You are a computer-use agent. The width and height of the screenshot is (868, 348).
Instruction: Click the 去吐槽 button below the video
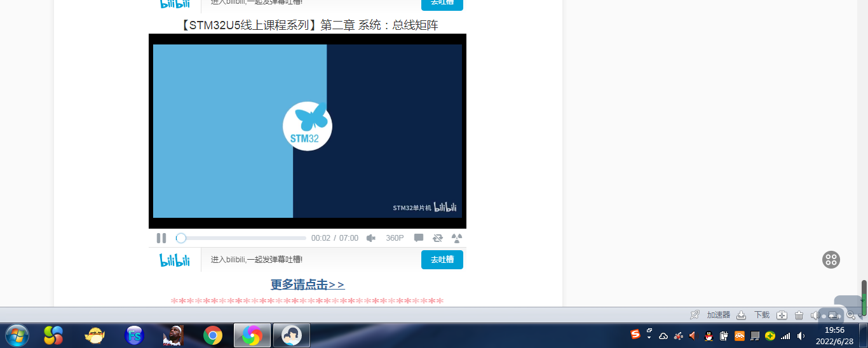coord(442,260)
